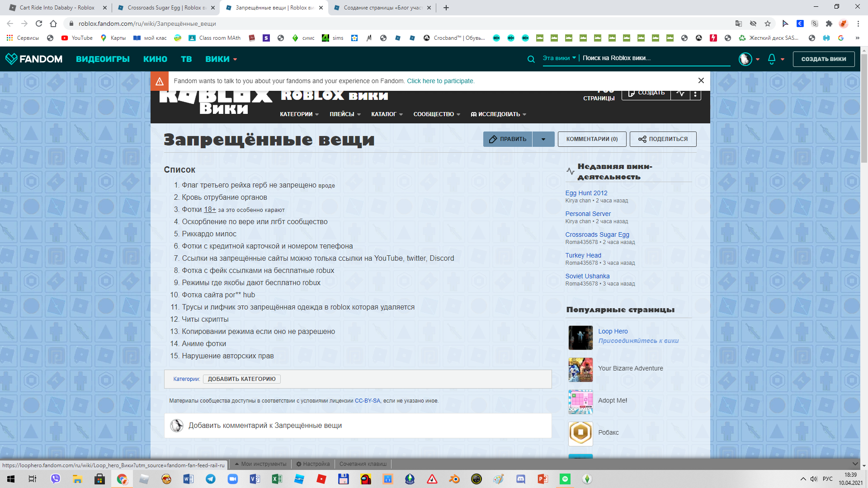Viewport: 868px width, 488px height.
Task: Click the ПОДЕЛИТЬСЯ share button
Action: tap(663, 139)
